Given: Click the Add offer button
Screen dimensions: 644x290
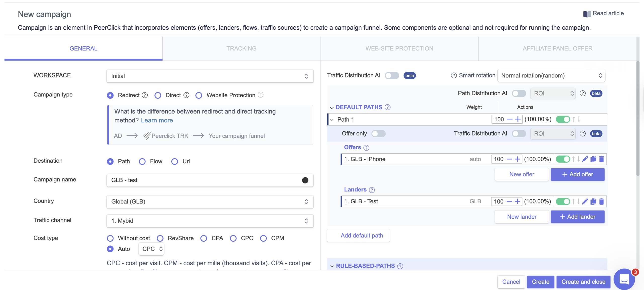Looking at the screenshot, I should click(x=578, y=174).
